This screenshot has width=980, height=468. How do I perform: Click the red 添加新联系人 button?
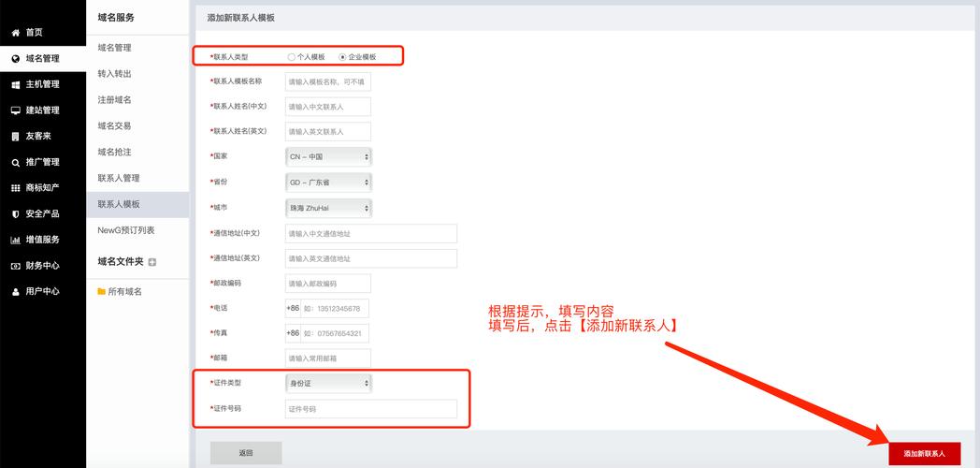924,453
